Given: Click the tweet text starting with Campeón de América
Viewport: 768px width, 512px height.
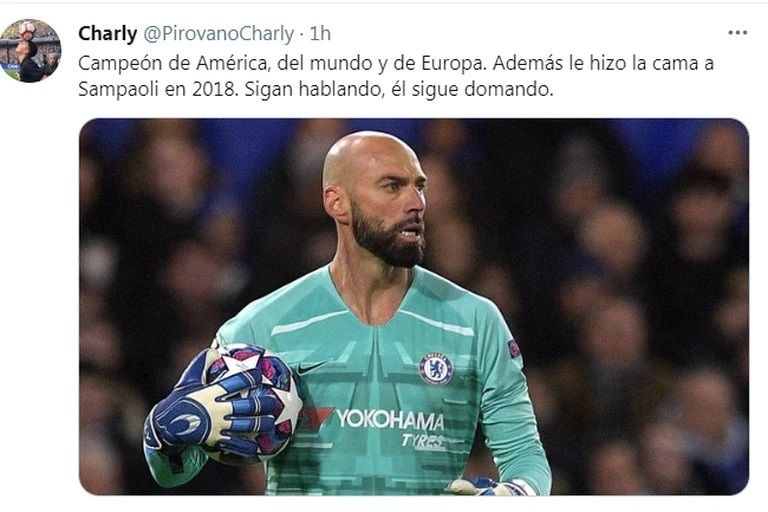Looking at the screenshot, I should [396, 76].
